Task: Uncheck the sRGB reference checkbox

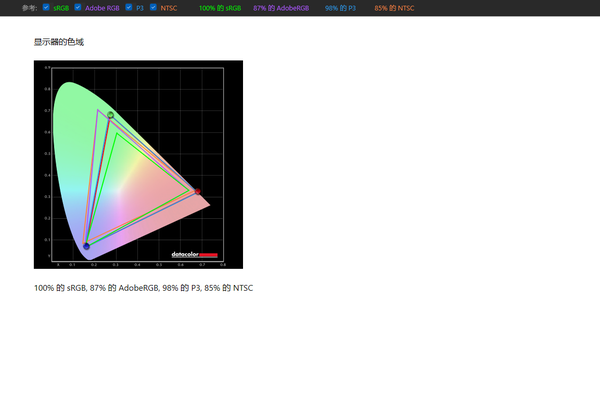Action: [x=46, y=7]
